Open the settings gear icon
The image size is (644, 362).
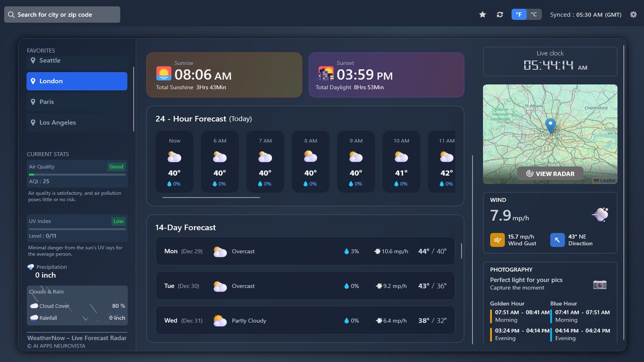(633, 14)
